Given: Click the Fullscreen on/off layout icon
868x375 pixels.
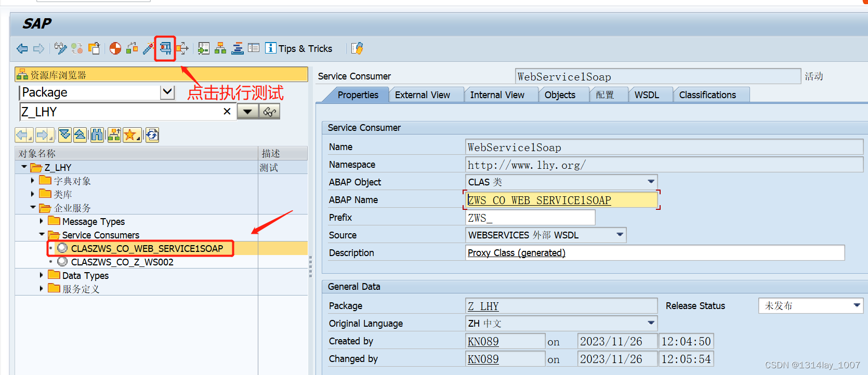Looking at the screenshot, I should click(x=254, y=48).
